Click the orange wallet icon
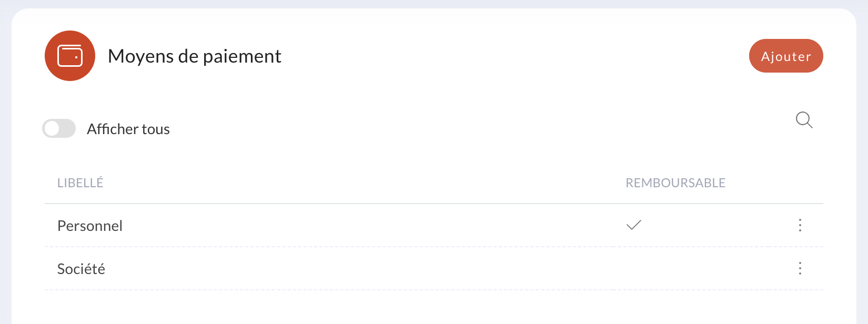Image resolution: width=868 pixels, height=324 pixels. (x=70, y=56)
